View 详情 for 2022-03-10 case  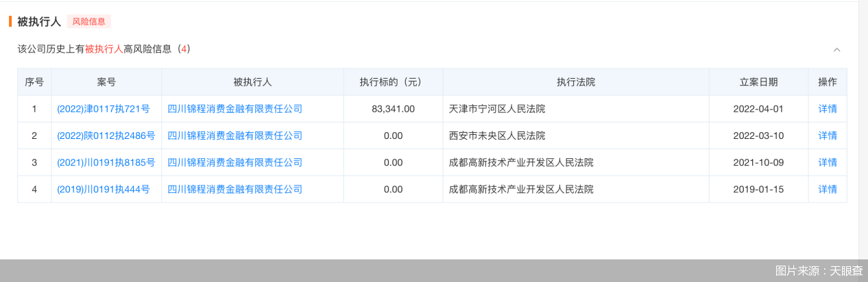(x=828, y=136)
